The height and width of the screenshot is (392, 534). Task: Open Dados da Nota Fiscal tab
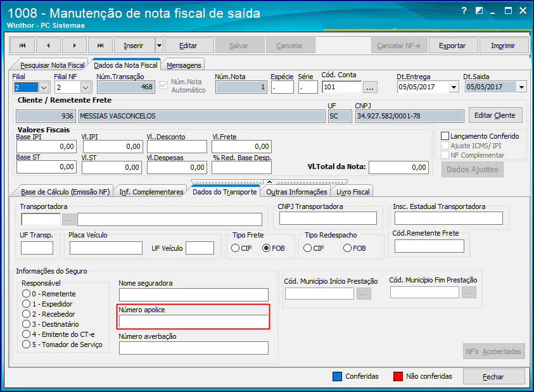[125, 65]
